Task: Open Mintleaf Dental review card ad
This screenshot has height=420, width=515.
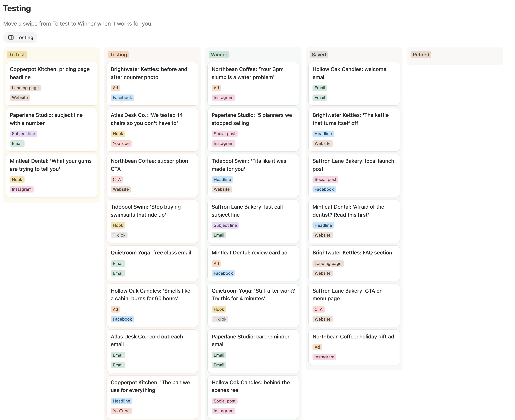Action: 253,263
